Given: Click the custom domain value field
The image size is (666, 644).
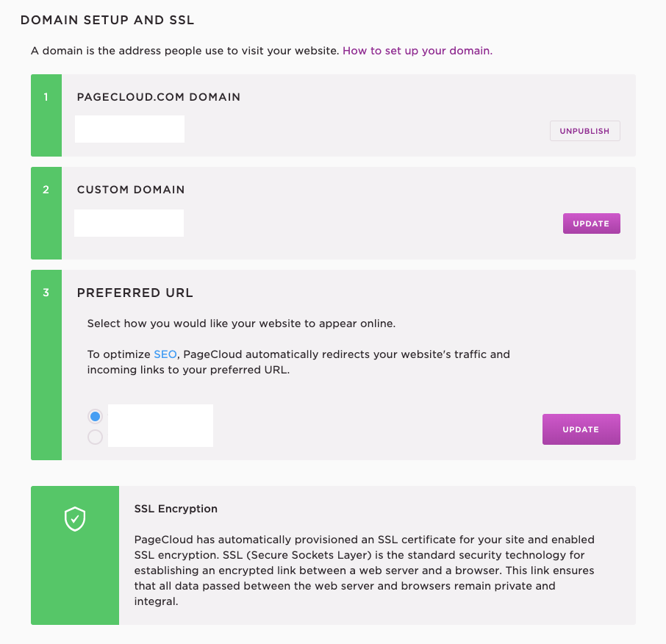Looking at the screenshot, I should point(129,223).
